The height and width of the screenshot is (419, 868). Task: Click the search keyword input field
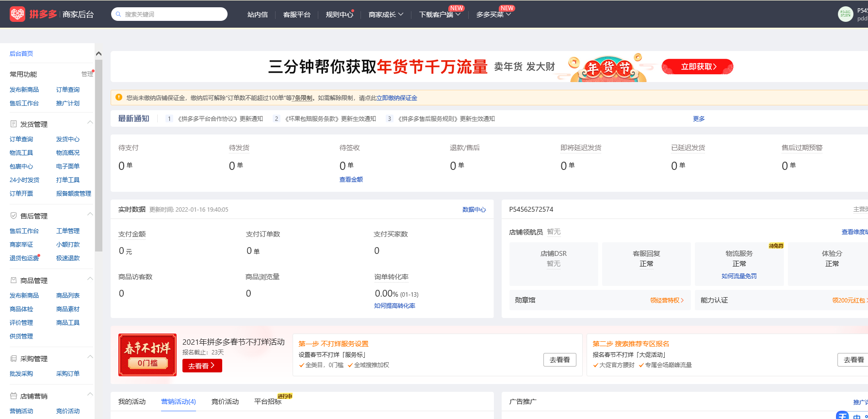tap(169, 14)
